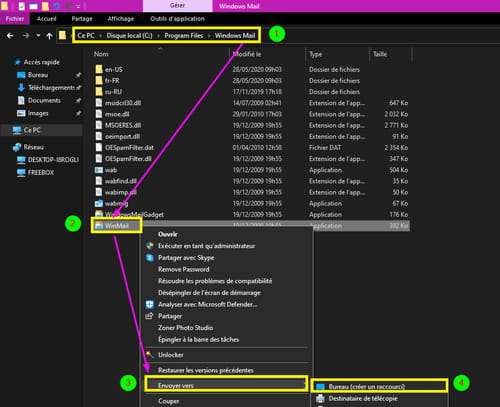
Task: Click the Téléchargements download arrow icon
Action: pos(21,88)
